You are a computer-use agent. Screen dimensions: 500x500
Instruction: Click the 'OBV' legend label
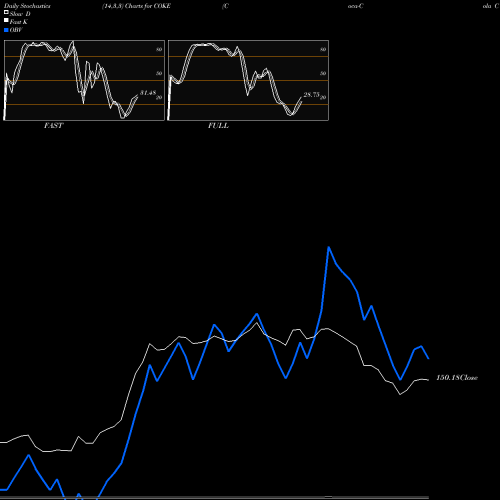[x=16, y=30]
